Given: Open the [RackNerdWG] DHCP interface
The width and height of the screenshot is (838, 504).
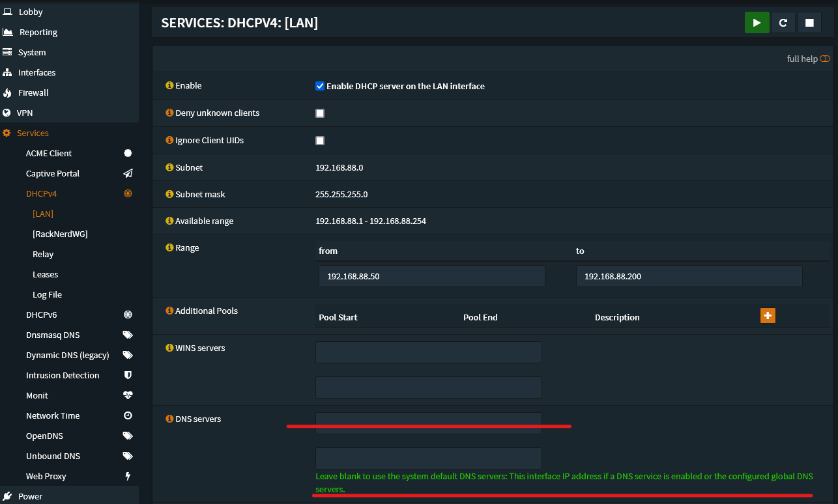Looking at the screenshot, I should 60,234.
